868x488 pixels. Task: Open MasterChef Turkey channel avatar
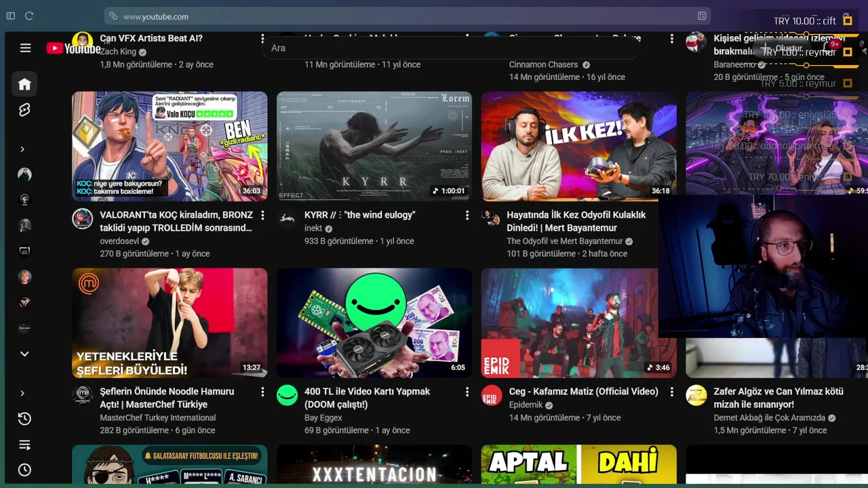[x=83, y=395]
